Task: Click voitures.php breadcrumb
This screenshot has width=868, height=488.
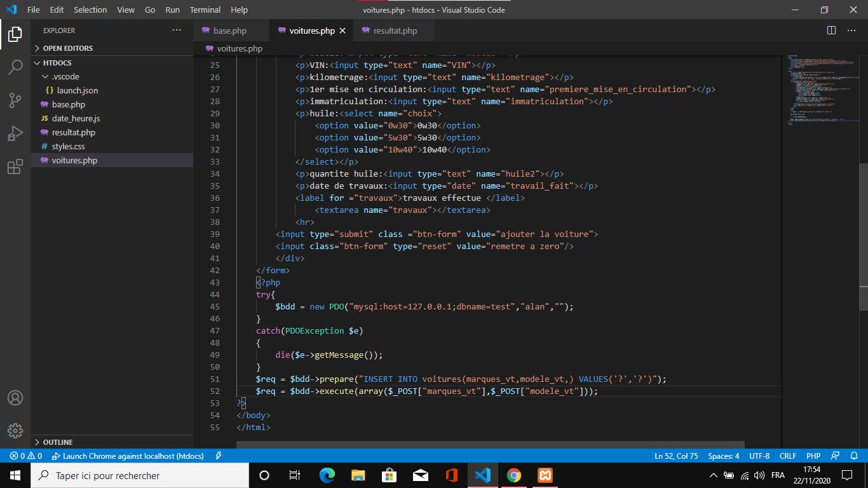Action: click(234, 48)
